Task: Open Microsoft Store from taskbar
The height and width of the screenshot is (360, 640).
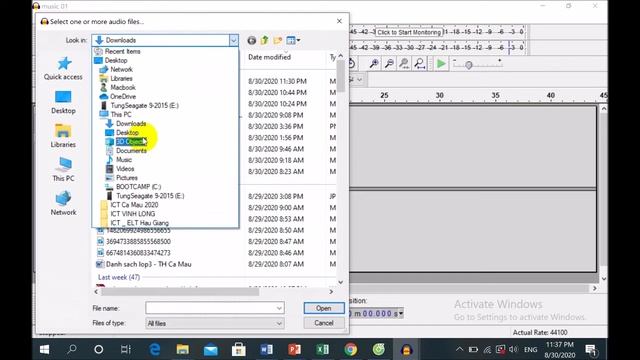Action: click(238, 349)
